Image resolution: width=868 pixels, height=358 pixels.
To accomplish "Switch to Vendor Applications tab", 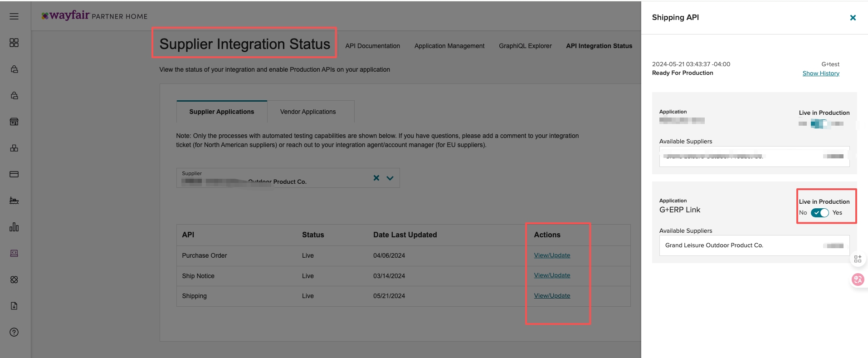I will pos(308,112).
